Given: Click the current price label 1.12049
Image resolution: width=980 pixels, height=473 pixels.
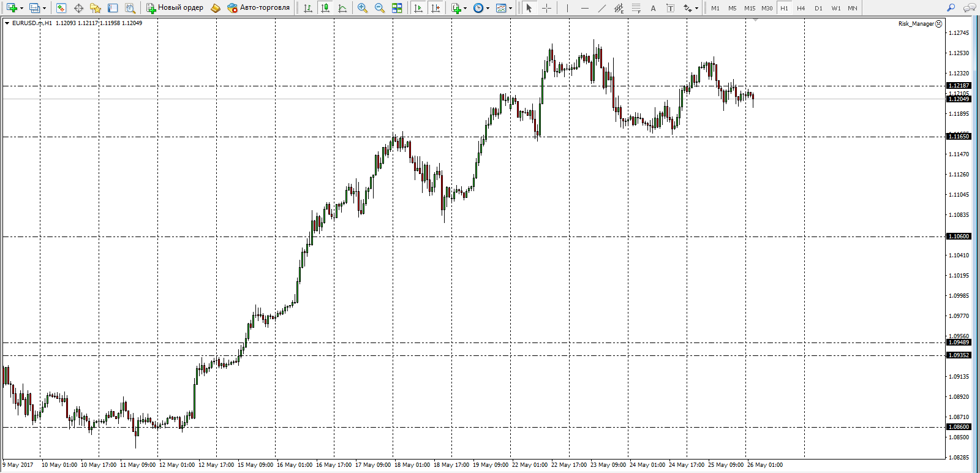Looking at the screenshot, I should (959, 99).
